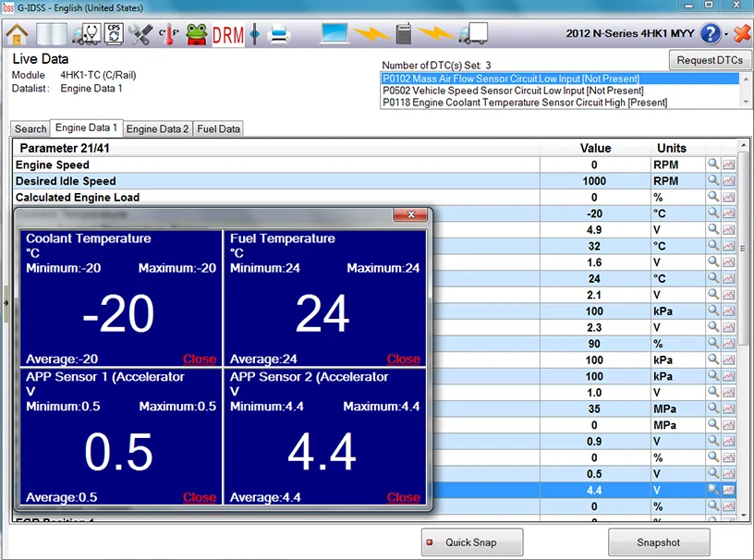Click graph icon in the 90 % row
This screenshot has width=754, height=560.
729,344
